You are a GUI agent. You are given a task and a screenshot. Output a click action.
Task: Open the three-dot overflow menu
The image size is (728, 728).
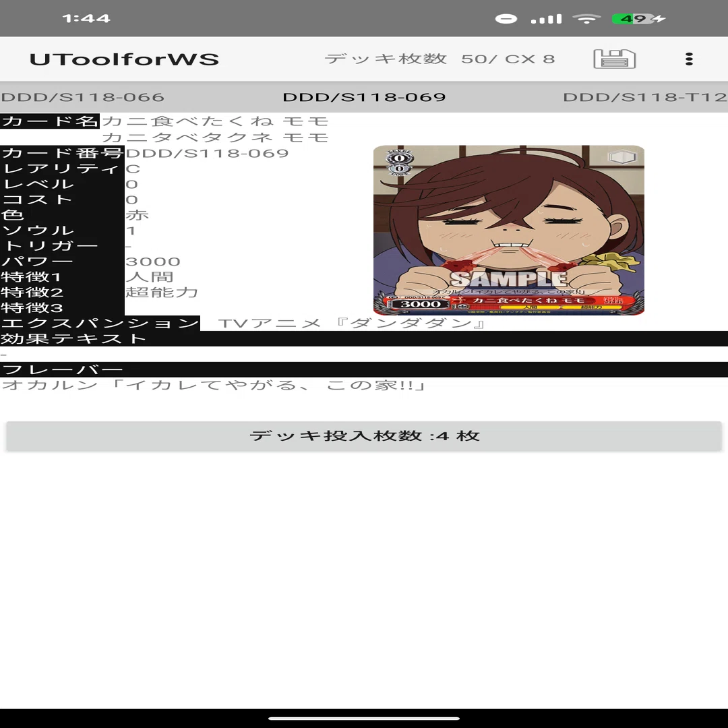[x=689, y=59]
